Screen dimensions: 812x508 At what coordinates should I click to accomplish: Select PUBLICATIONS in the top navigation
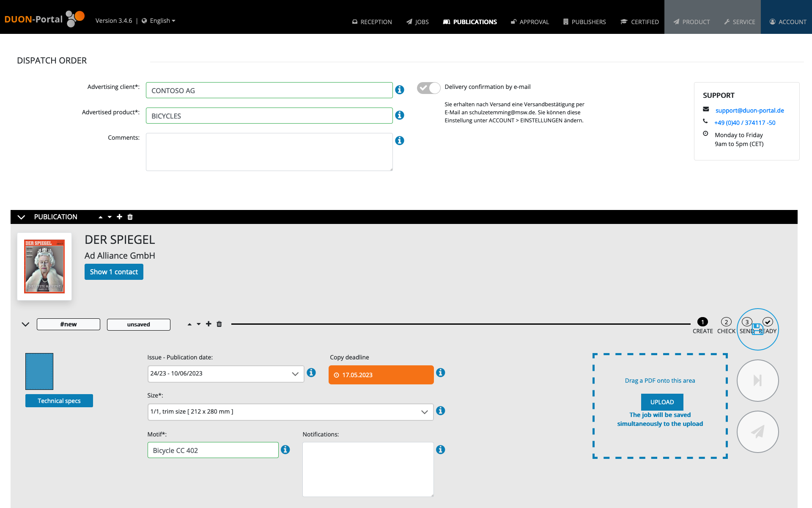coord(470,22)
